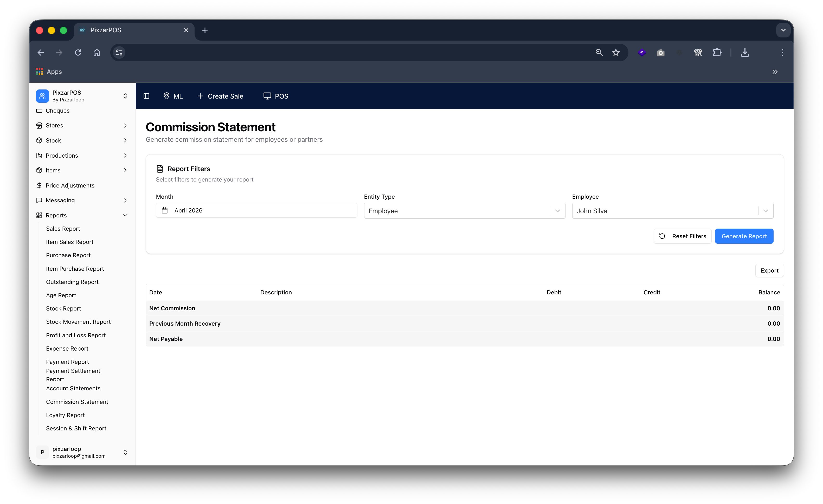Collapse the Reports section in the sidebar
This screenshot has width=823, height=504.
125,215
